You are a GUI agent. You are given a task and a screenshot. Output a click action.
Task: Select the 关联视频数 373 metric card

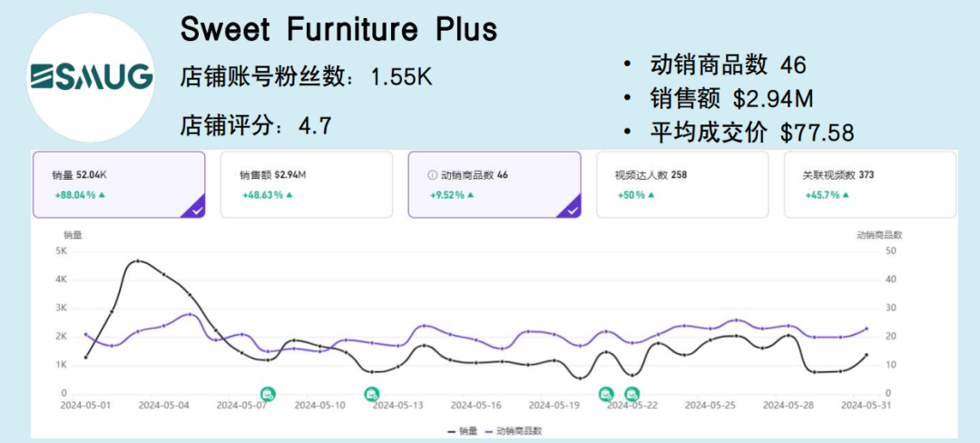pyautogui.click(x=870, y=185)
